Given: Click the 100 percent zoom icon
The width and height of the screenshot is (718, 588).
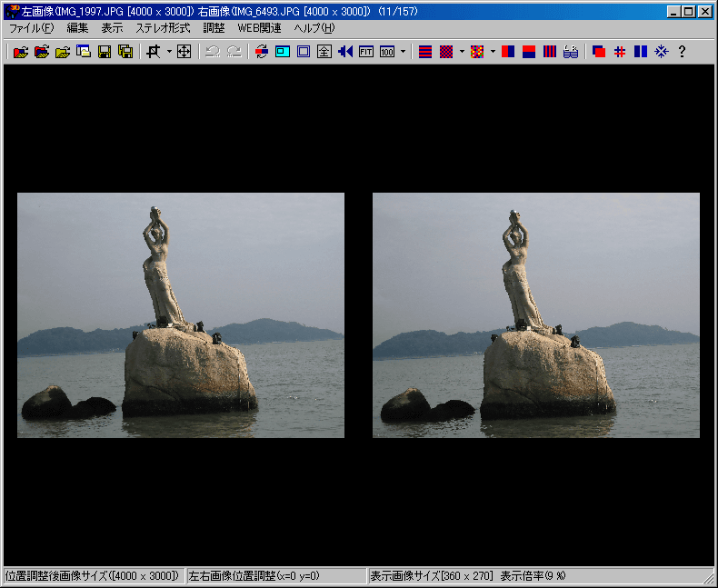Looking at the screenshot, I should pyautogui.click(x=387, y=51).
